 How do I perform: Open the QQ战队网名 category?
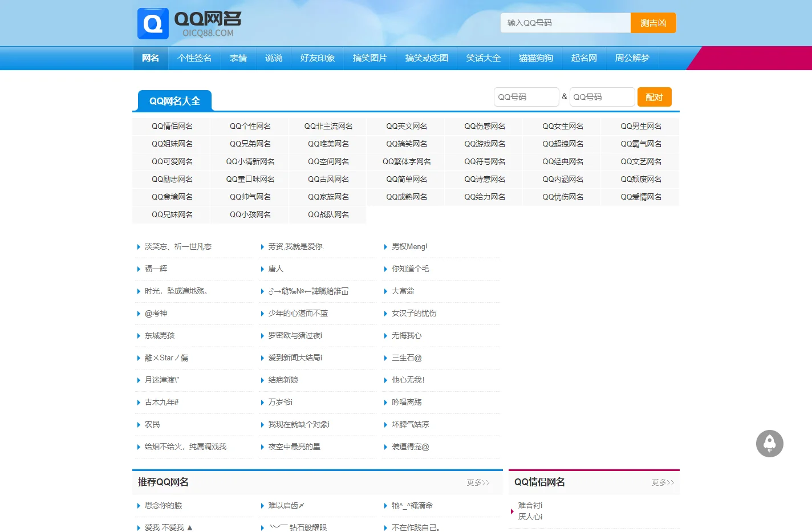[328, 214]
